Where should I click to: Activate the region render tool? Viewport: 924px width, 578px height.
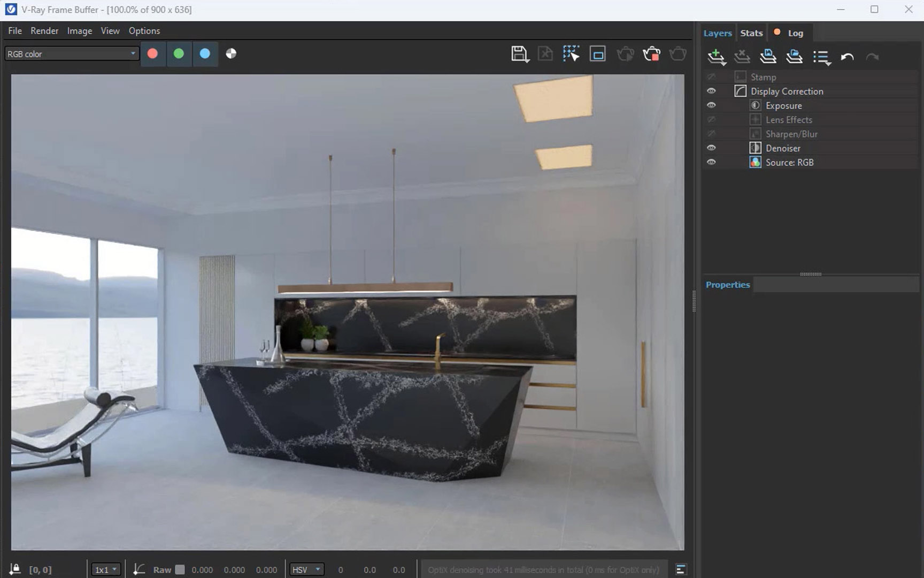click(597, 54)
